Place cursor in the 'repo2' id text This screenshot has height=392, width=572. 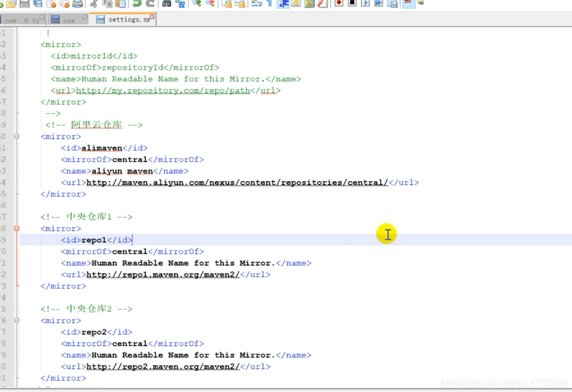click(x=94, y=332)
